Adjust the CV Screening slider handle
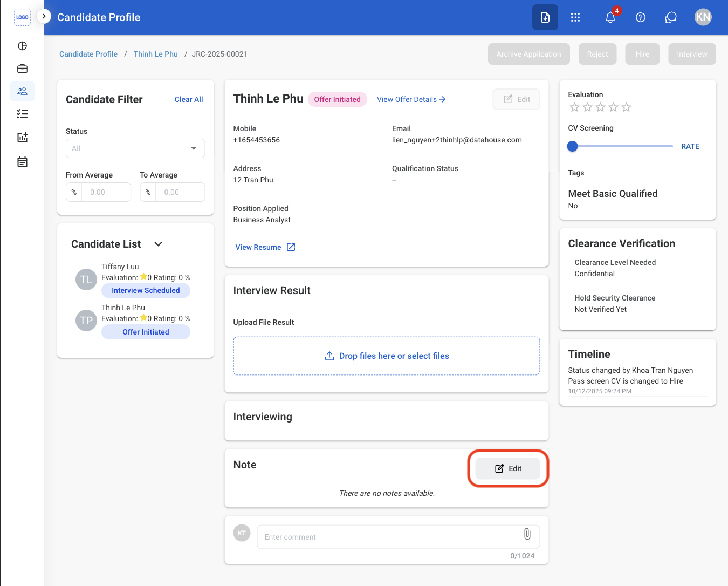 pyautogui.click(x=573, y=146)
